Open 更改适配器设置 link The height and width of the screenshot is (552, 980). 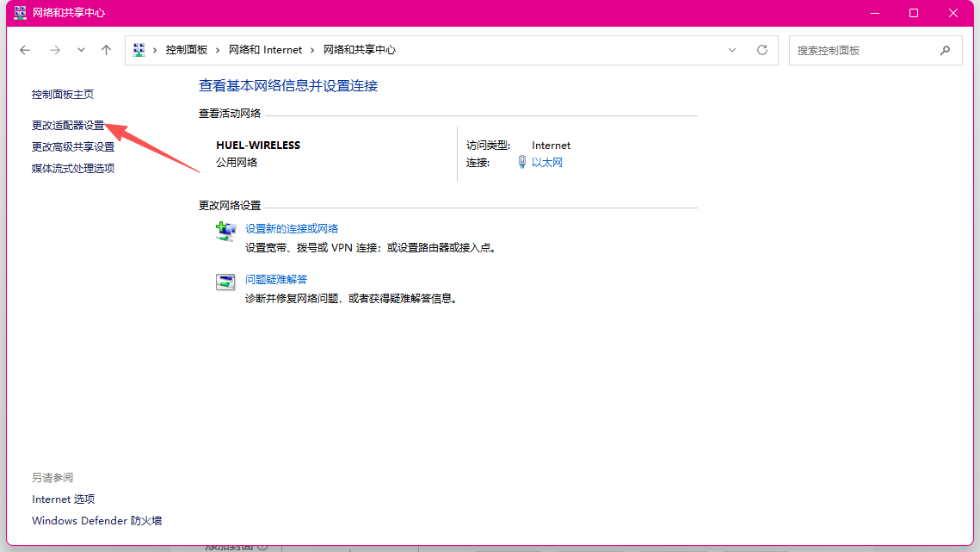click(68, 126)
